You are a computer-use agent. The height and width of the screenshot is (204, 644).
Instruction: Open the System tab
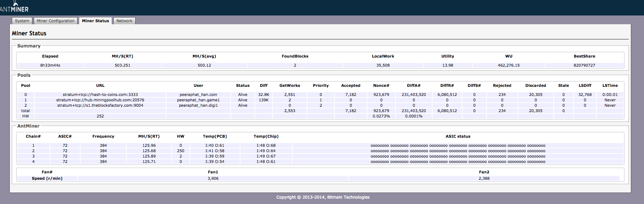(x=22, y=21)
